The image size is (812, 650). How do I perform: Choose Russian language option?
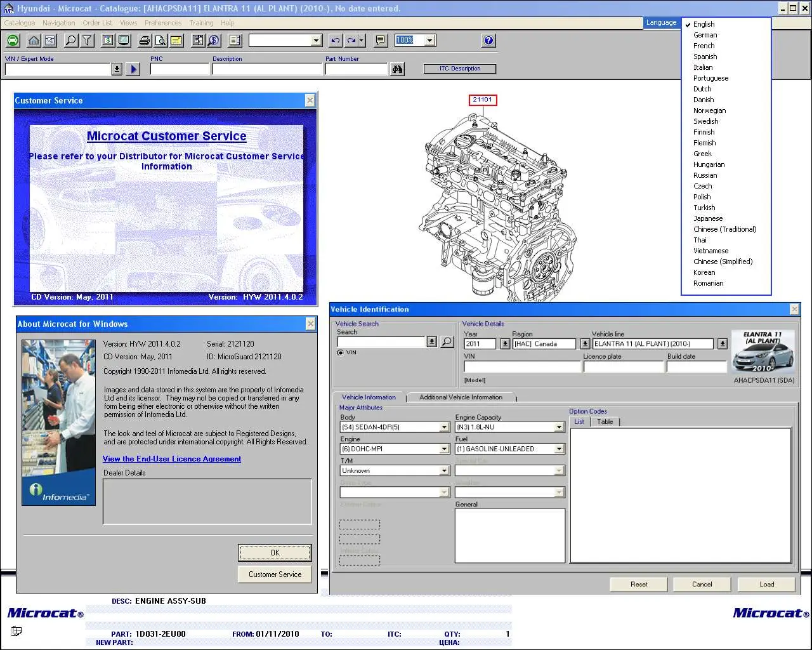(x=705, y=175)
